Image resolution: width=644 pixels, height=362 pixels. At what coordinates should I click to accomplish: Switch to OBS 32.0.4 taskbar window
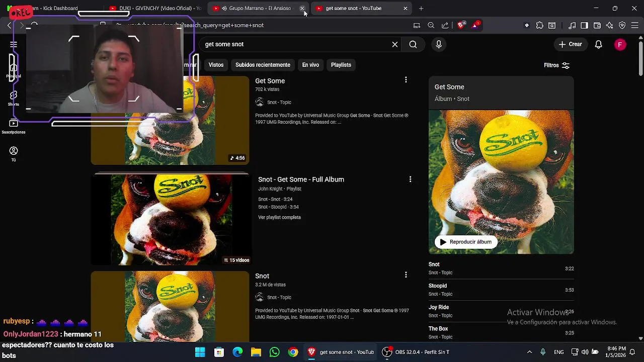(x=417, y=352)
